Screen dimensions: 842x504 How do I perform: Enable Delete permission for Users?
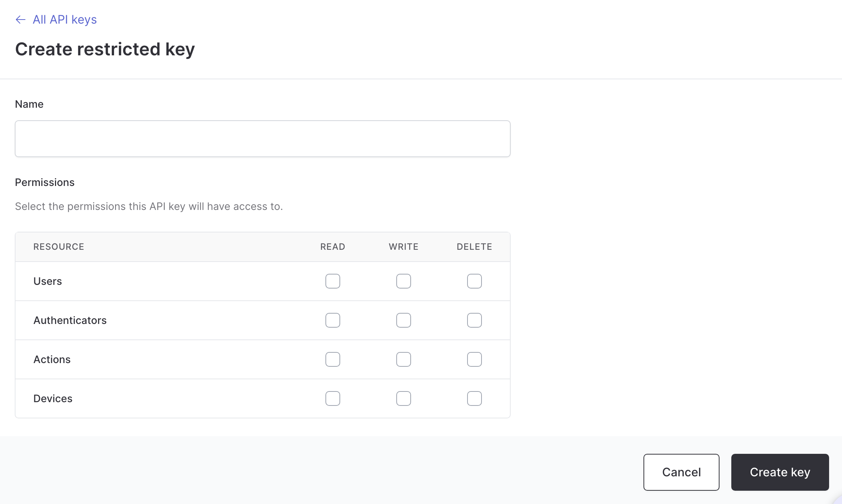[474, 281]
